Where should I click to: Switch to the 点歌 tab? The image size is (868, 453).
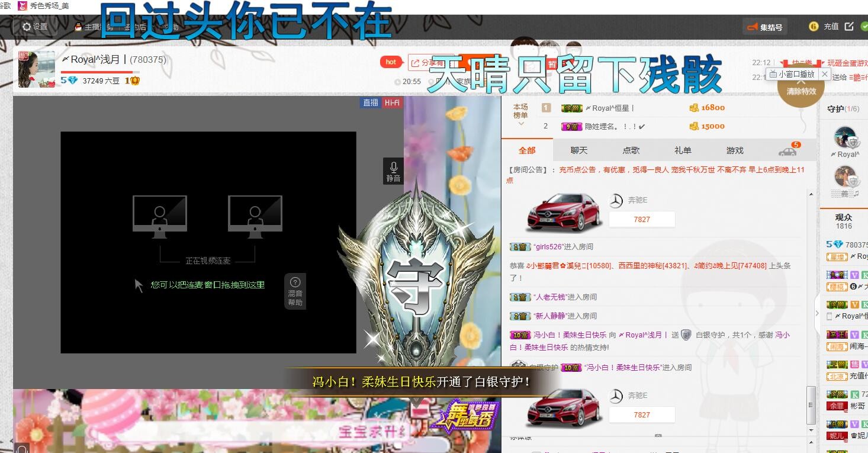click(x=631, y=150)
